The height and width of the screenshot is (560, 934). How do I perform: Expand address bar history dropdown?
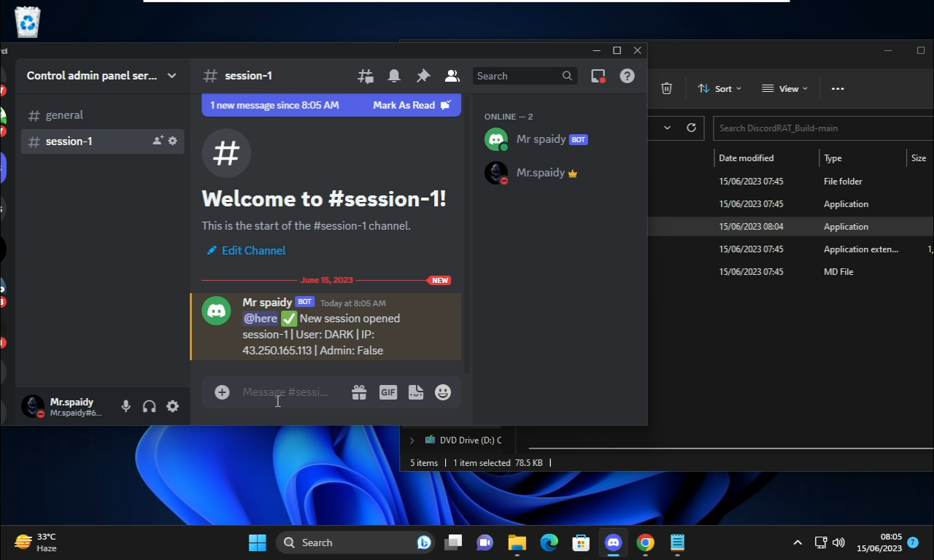click(x=667, y=128)
